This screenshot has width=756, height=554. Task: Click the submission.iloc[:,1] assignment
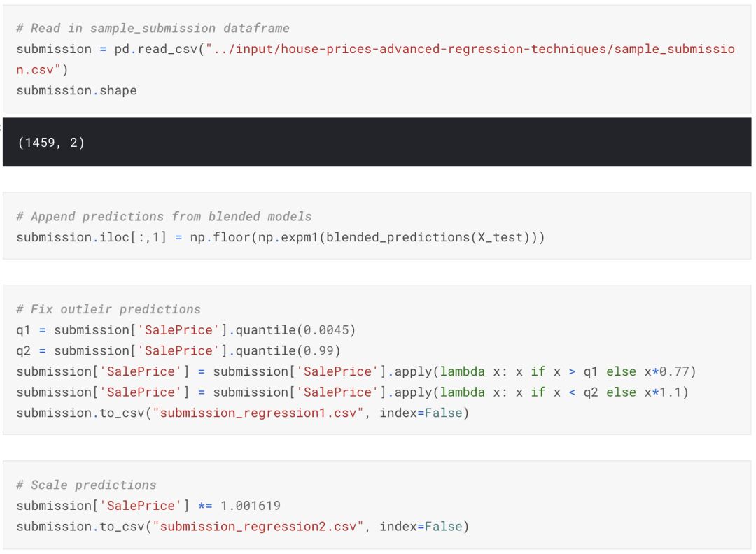90,237
